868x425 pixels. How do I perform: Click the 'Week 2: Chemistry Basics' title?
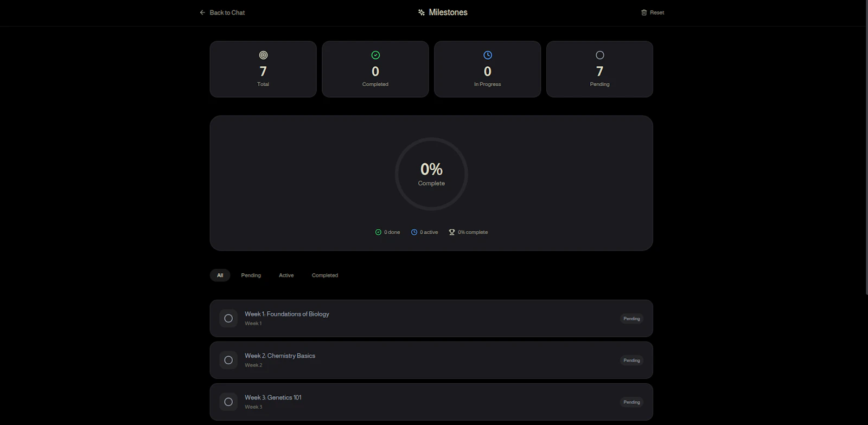pos(280,356)
